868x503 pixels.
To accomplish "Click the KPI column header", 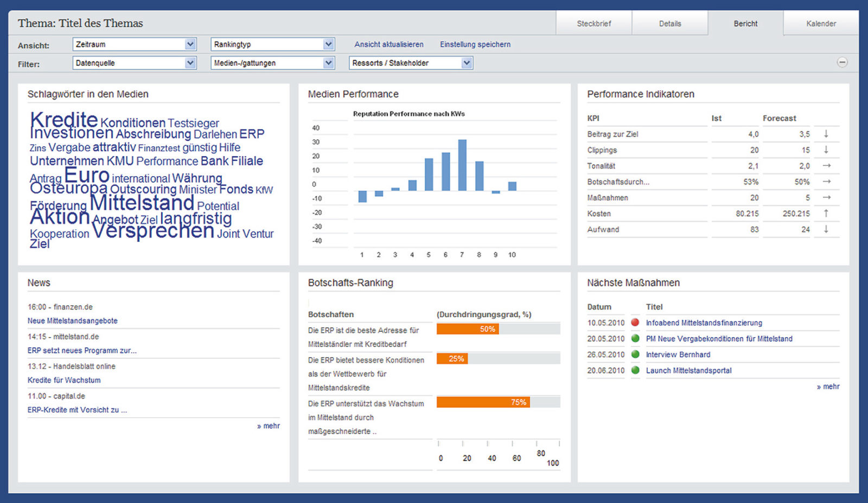I will (x=593, y=118).
